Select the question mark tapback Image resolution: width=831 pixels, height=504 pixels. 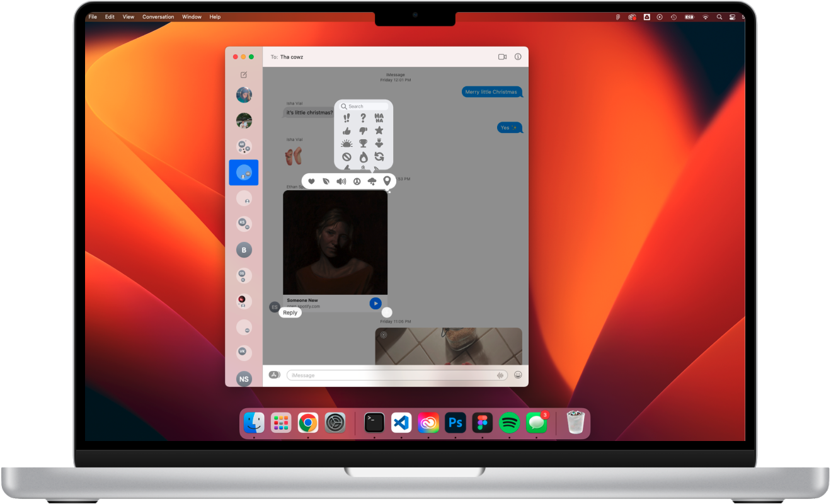pyautogui.click(x=363, y=118)
